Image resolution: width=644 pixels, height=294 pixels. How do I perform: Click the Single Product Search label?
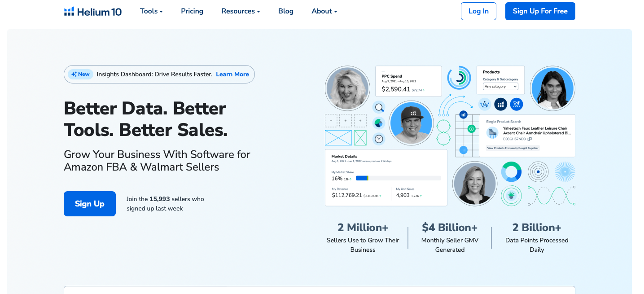(x=504, y=122)
